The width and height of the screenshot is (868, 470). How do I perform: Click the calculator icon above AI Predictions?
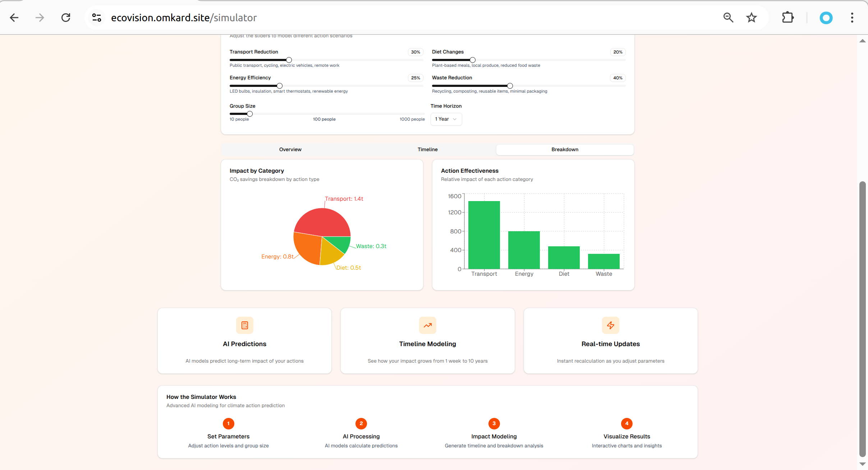coord(244,325)
